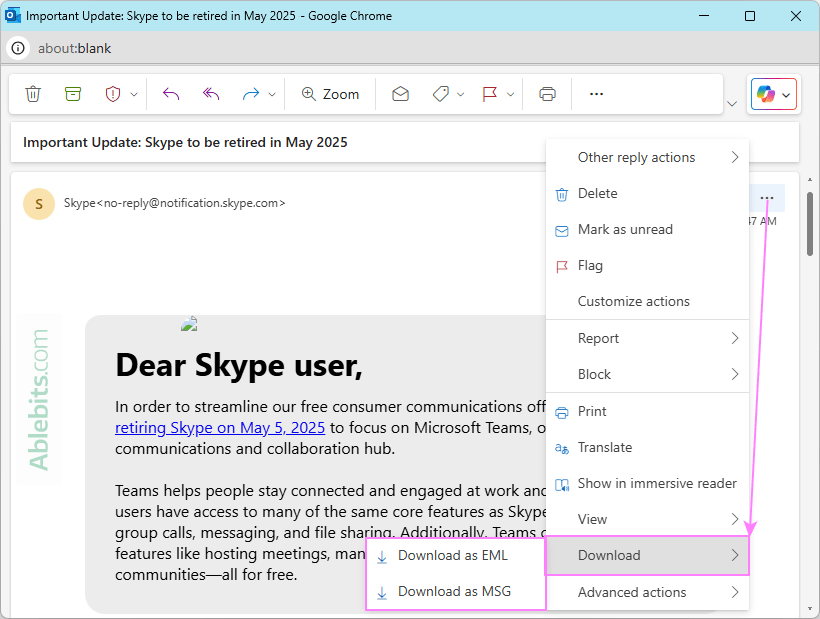Screen dimensions: 820x619
Task: Choose Delete from the context menu
Action: pyautogui.click(x=647, y=193)
